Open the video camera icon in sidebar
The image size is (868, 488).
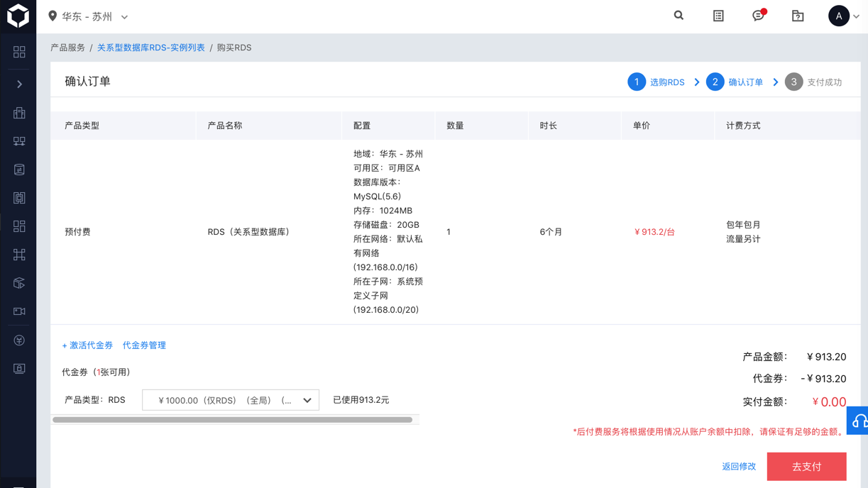click(19, 311)
